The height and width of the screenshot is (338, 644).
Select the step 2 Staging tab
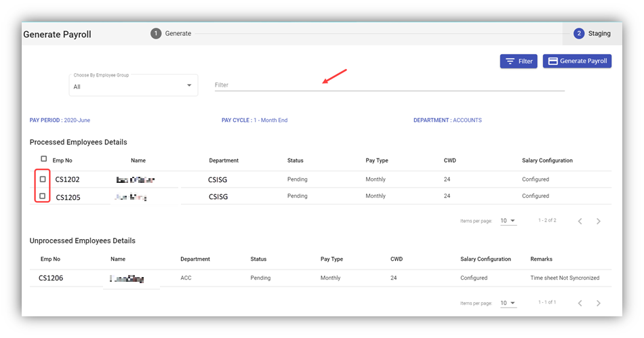(599, 33)
